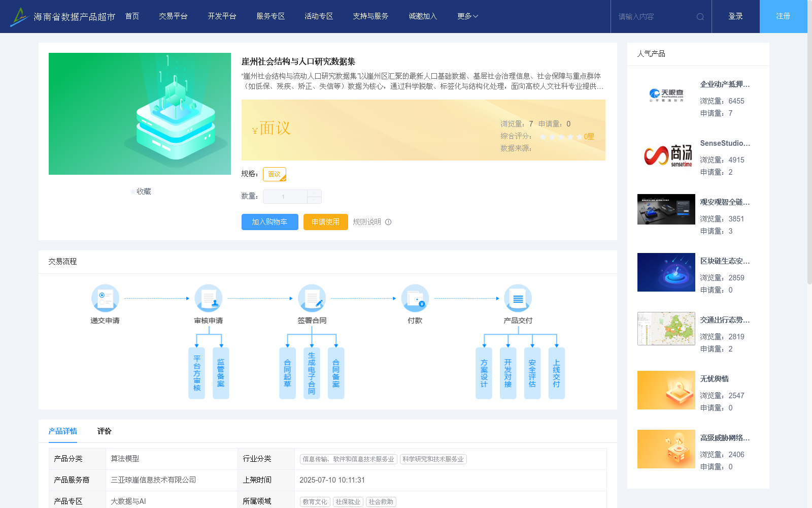812x508 pixels.
Task: Click the 申请使用 button
Action: click(325, 222)
